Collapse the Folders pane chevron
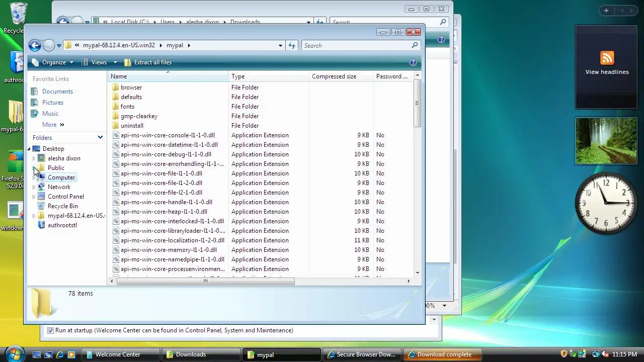 (100, 137)
